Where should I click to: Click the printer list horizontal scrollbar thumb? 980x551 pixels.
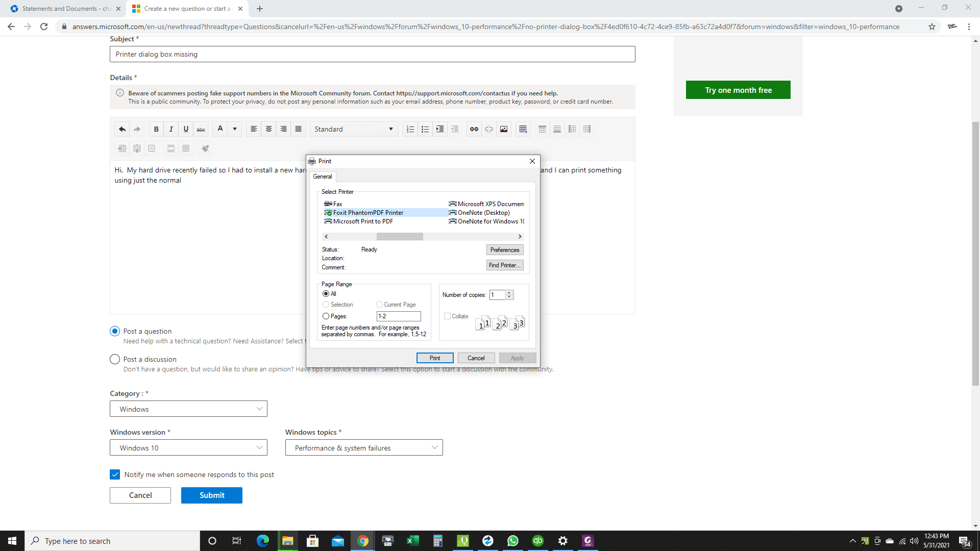(x=400, y=237)
